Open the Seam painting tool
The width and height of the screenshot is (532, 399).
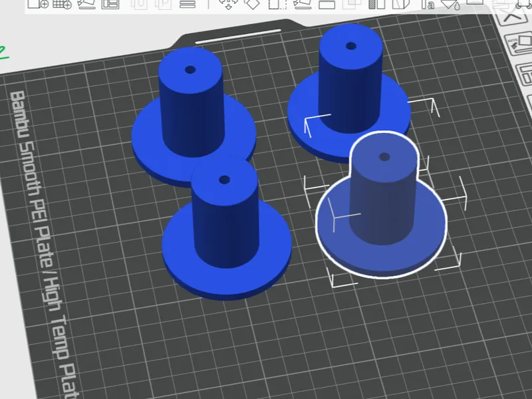[401, 4]
